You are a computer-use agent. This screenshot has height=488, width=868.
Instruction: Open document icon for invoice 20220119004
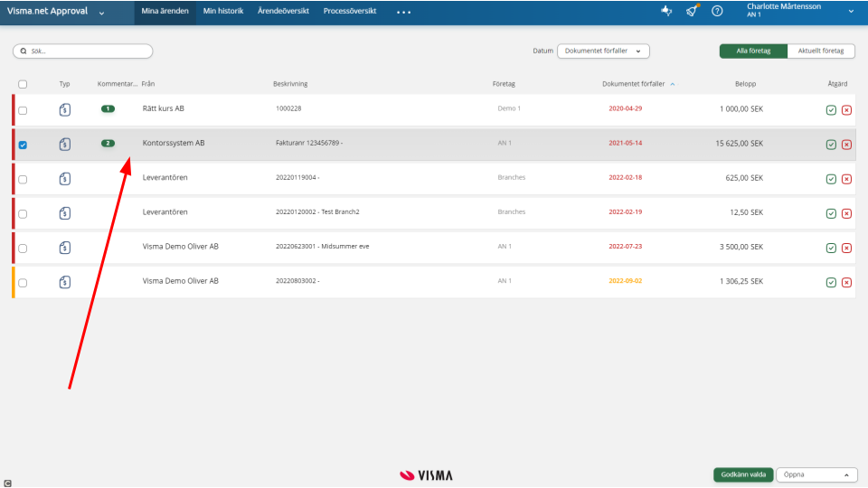tap(65, 178)
